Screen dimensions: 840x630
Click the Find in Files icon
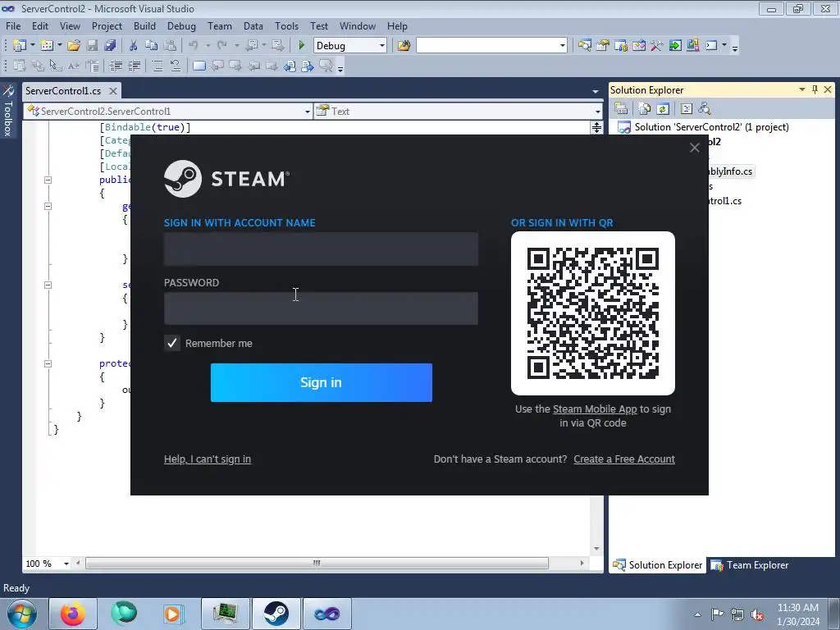pyautogui.click(x=404, y=46)
